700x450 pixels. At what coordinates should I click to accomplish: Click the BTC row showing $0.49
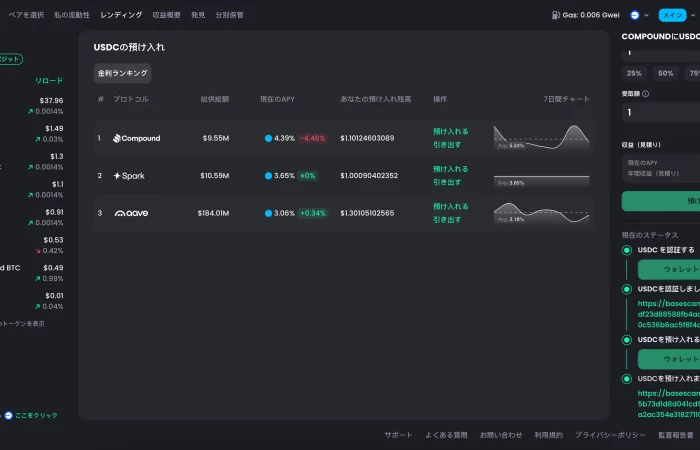pyautogui.click(x=32, y=273)
